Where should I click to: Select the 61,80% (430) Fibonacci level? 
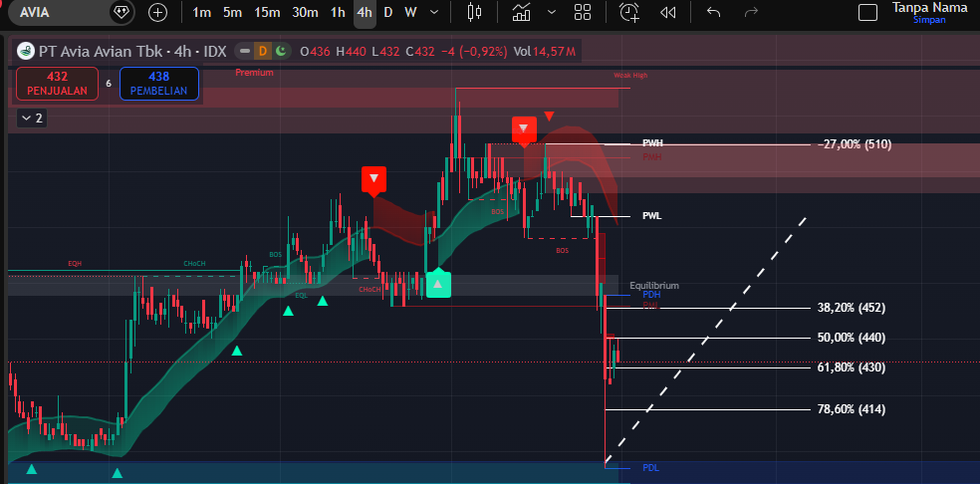pos(852,367)
